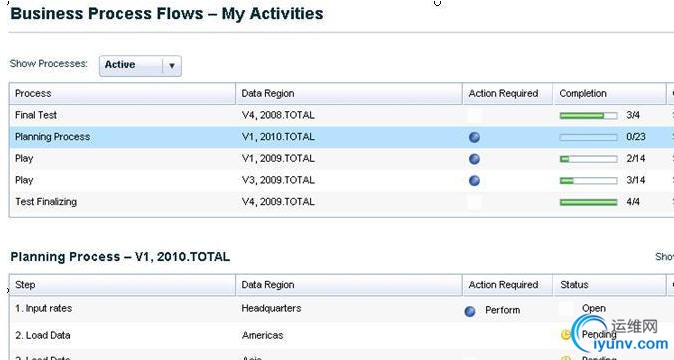Screen dimensions: 674x360
Task: Click blue action icon in Play V1 row
Action: tap(474, 159)
